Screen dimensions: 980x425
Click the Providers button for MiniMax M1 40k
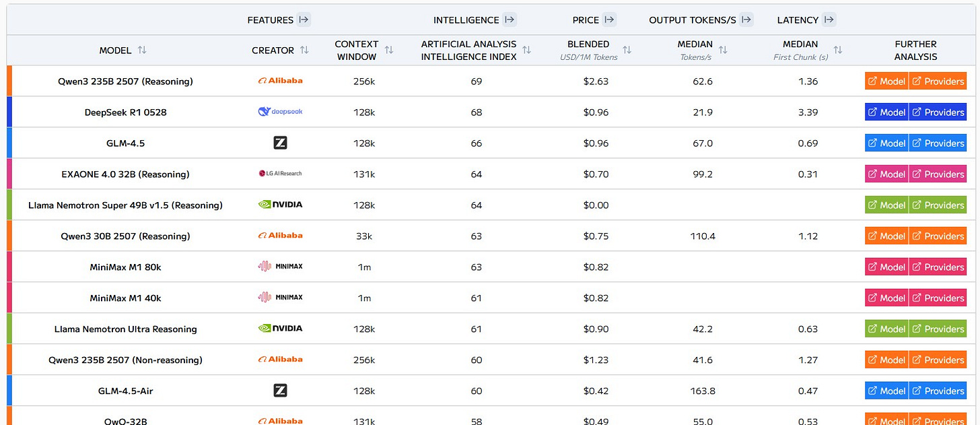938,297
